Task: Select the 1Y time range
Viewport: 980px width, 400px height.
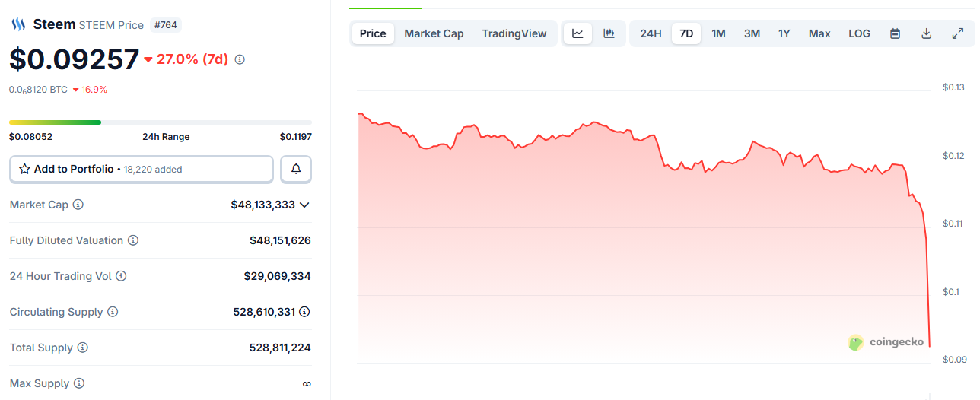Action: (x=784, y=33)
